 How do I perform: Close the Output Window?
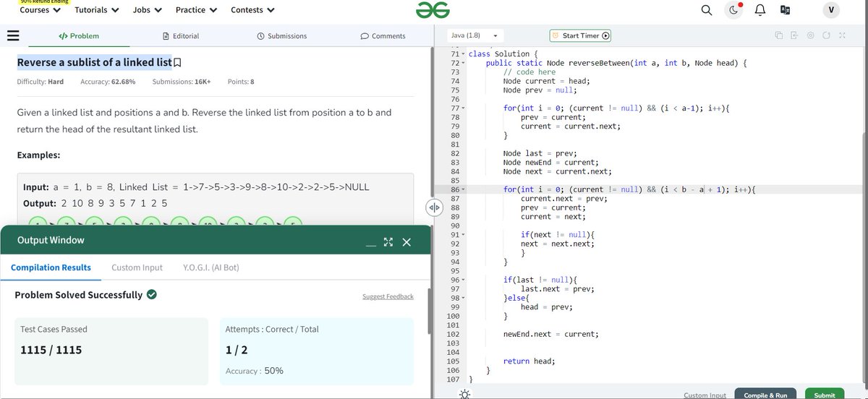coord(407,242)
